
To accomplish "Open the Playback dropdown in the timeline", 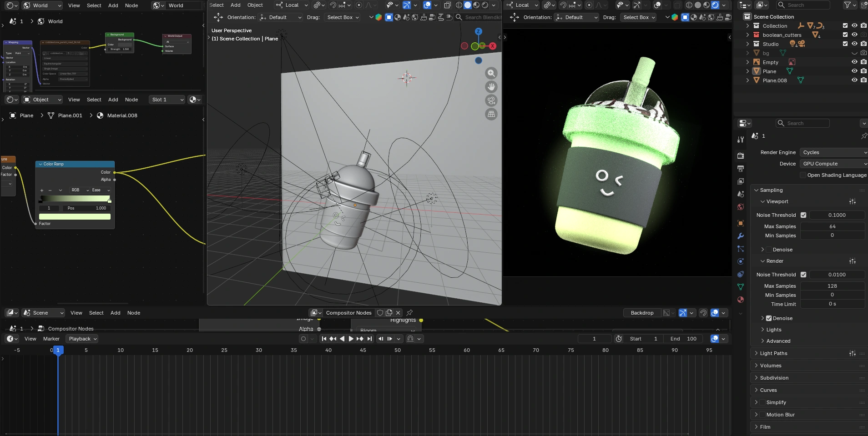I will point(82,339).
